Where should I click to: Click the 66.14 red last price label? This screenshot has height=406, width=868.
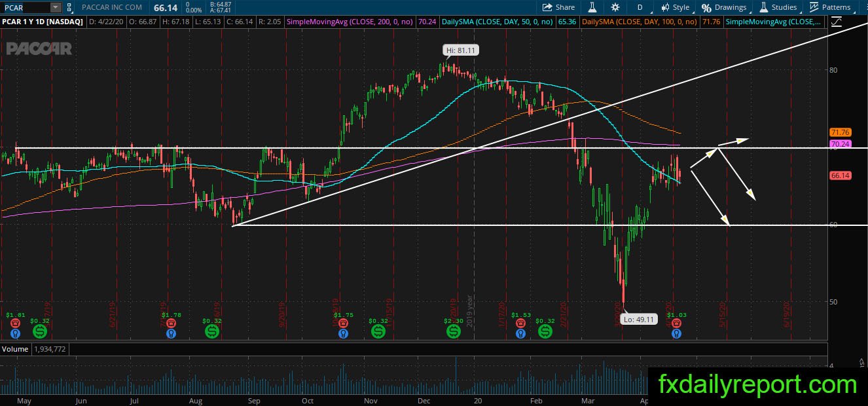point(840,175)
